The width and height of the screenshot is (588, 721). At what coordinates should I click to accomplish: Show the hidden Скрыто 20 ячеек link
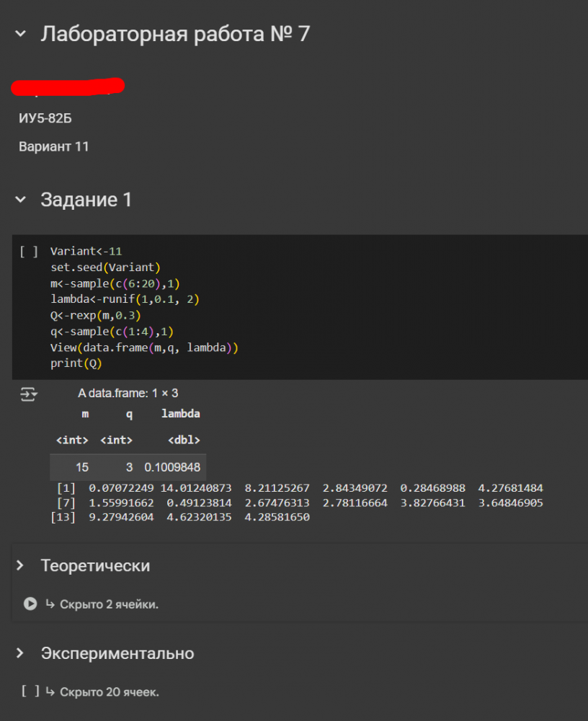(x=109, y=692)
